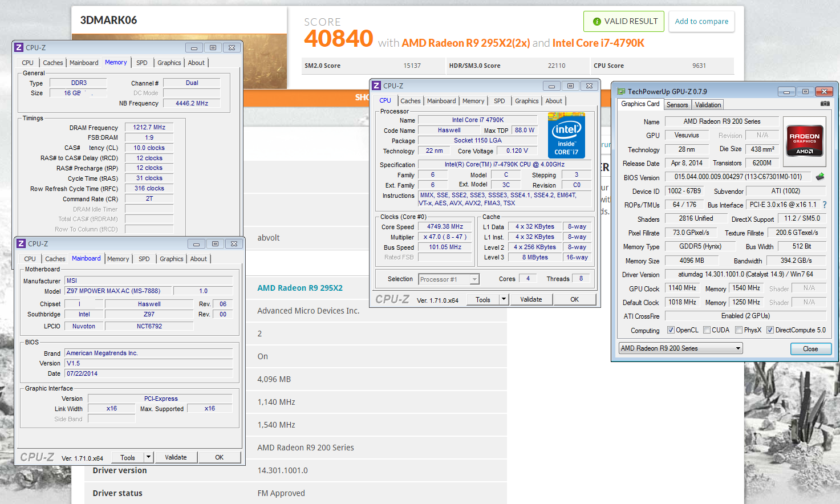Open Processor #1 selection dropdown
Screen dimensions: 840x504
point(449,279)
